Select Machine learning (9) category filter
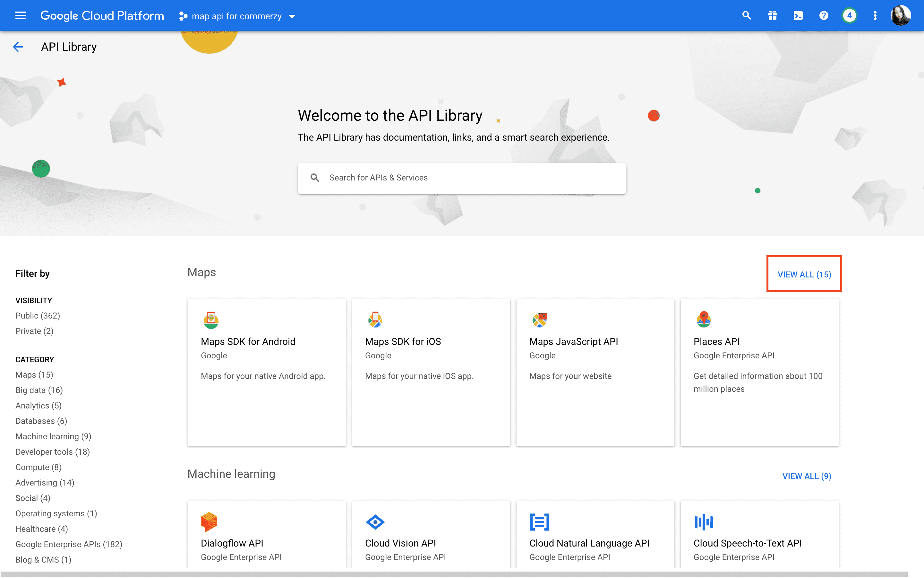 tap(53, 437)
